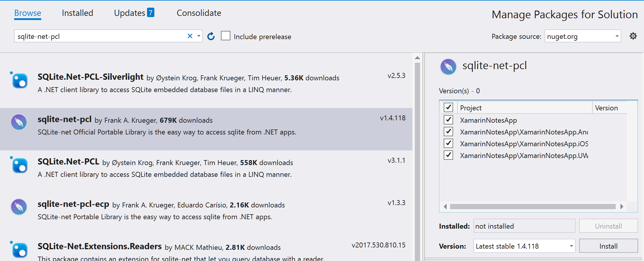Image resolution: width=644 pixels, height=261 pixels.
Task: Click the Install button
Action: 608,246
